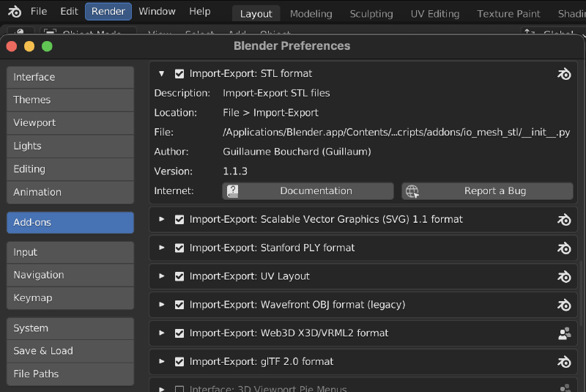Click the add-on file path ending in __init__.py

396,133
